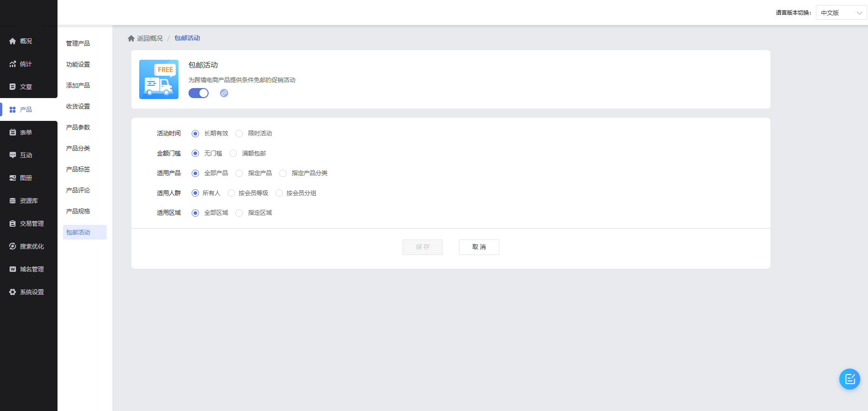Select 按会员等级 radio option

231,193
